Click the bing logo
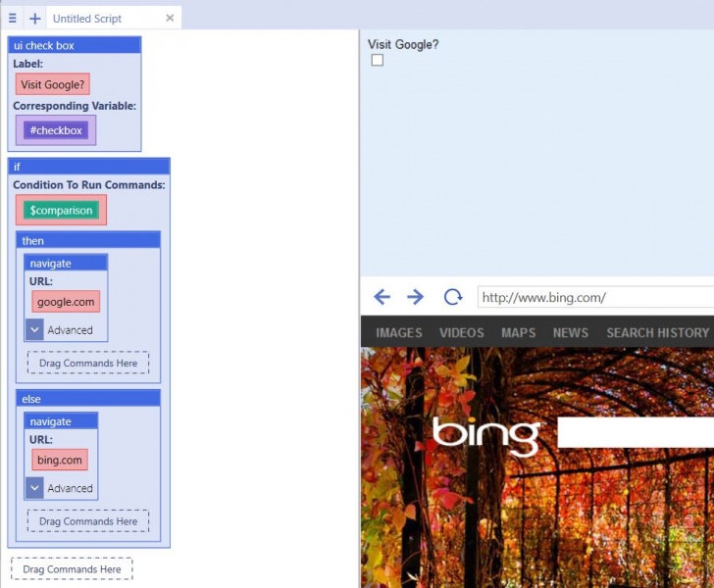 pos(485,436)
